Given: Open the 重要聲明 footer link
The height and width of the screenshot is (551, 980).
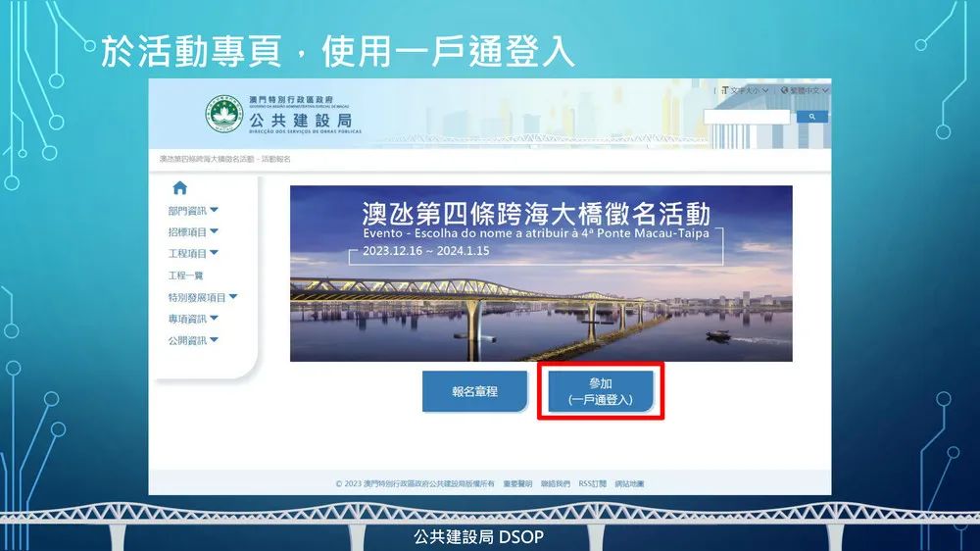Looking at the screenshot, I should click(x=517, y=483).
